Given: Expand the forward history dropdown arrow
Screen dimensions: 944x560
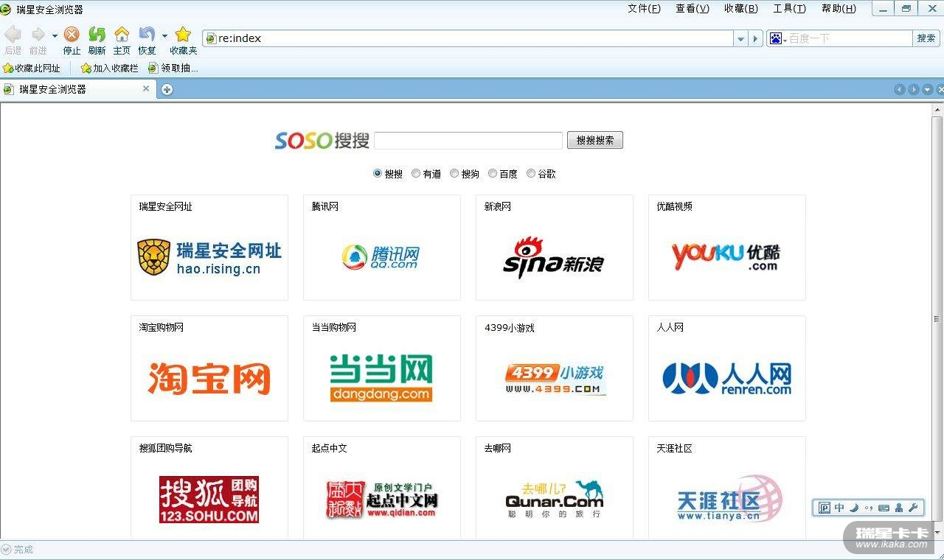Looking at the screenshot, I should tap(55, 35).
